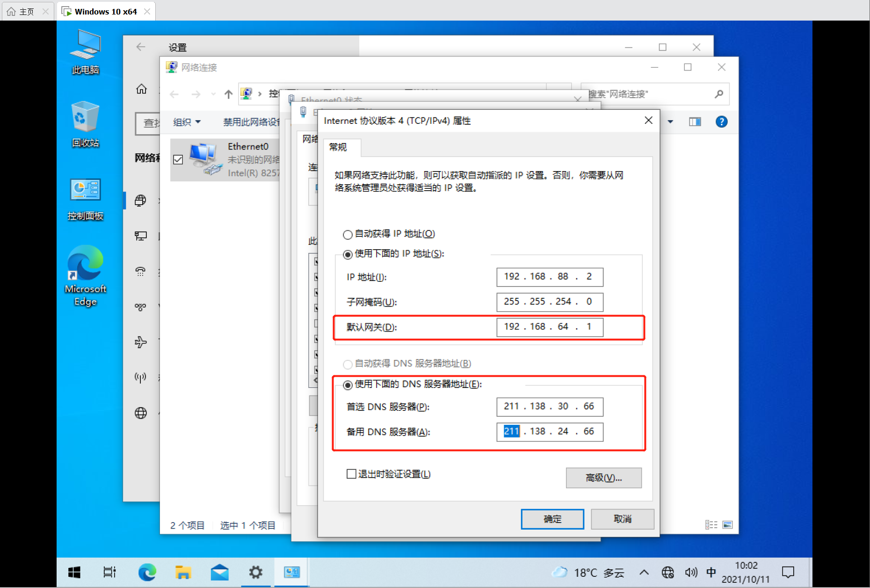Screen dimensions: 870x588
Task: Launch Microsoft Edge from the taskbar
Action: pos(147,572)
